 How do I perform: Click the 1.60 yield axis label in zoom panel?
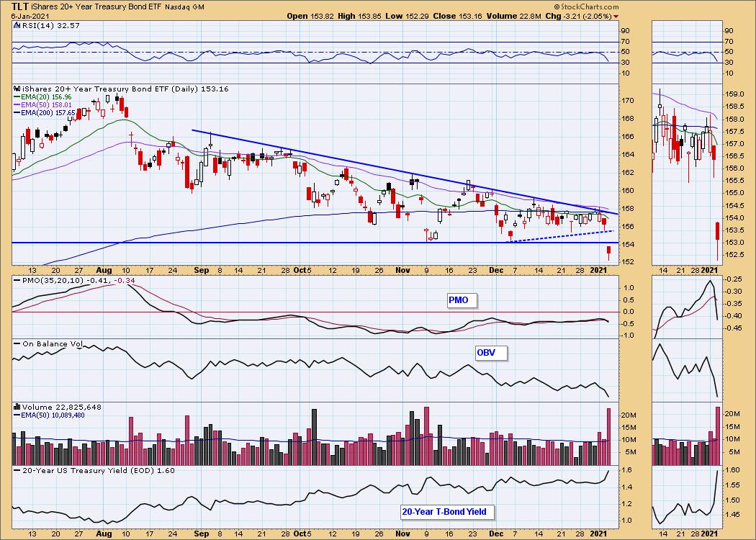(733, 470)
